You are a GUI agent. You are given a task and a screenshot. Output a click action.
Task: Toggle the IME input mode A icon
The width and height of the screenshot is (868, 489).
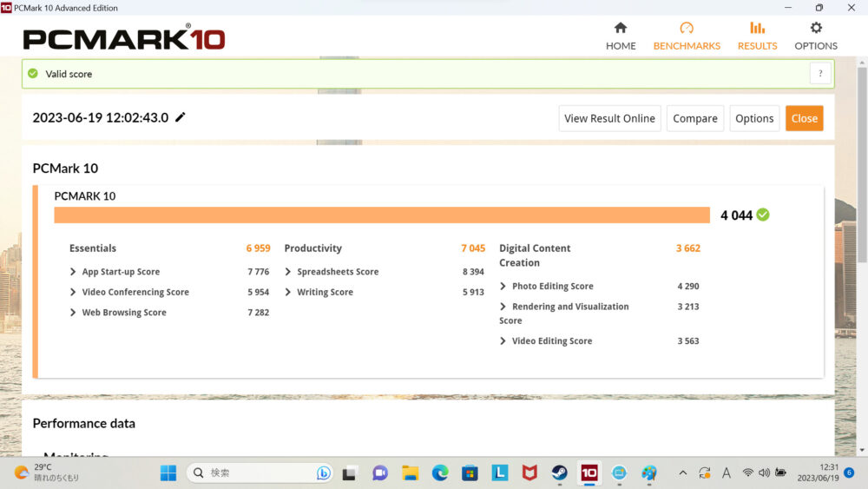pyautogui.click(x=727, y=473)
